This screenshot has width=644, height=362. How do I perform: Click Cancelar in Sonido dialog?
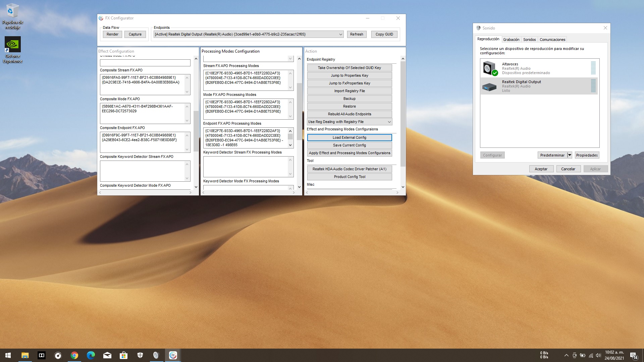(568, 169)
